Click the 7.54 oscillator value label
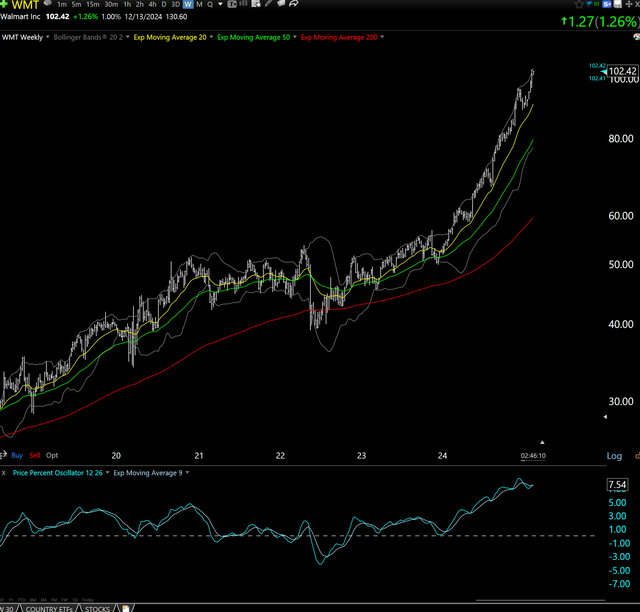The image size is (640, 612). point(617,485)
